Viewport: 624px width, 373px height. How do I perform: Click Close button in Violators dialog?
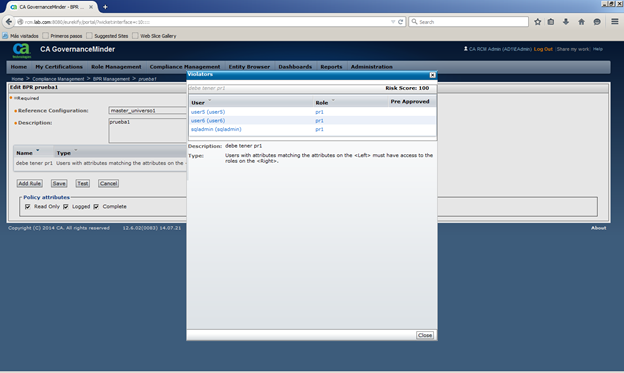(x=425, y=335)
